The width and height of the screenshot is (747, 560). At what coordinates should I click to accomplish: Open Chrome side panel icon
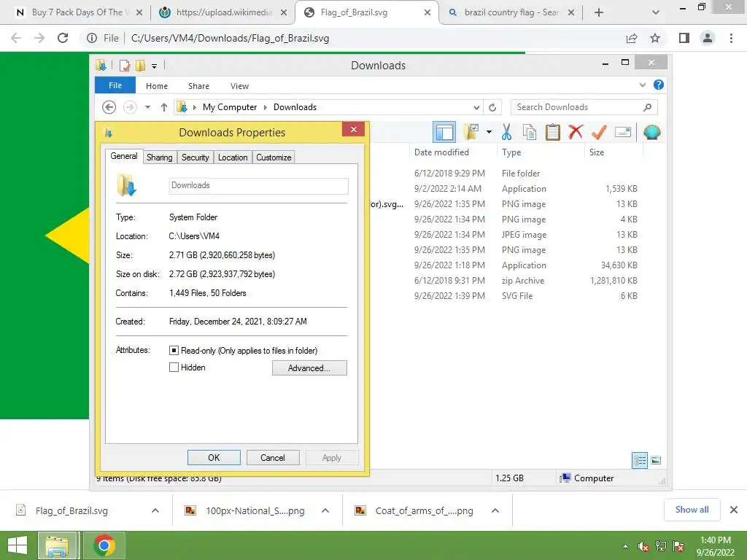coord(684,38)
